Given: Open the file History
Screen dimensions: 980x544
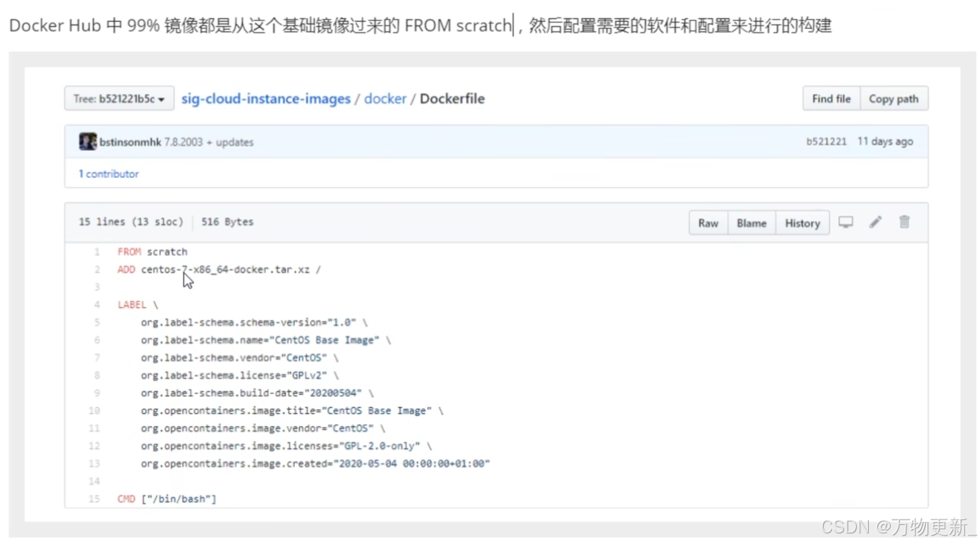Looking at the screenshot, I should [803, 223].
